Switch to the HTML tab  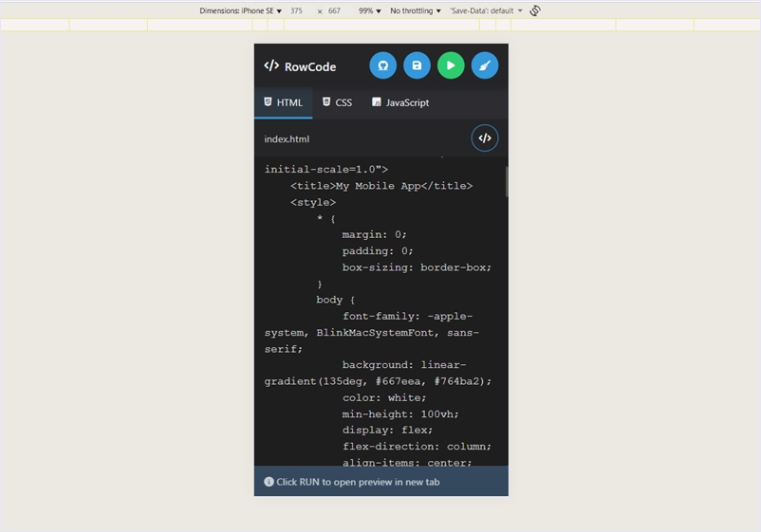click(x=284, y=102)
